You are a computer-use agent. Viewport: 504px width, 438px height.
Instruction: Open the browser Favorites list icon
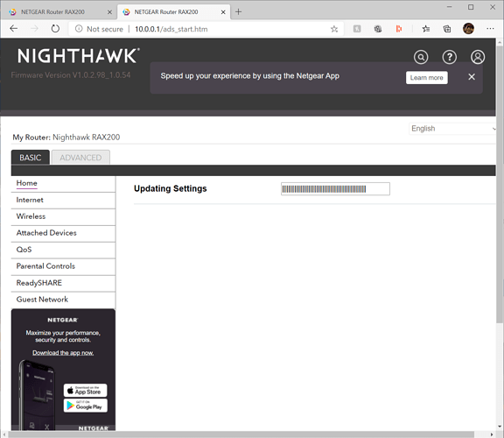coord(426,29)
